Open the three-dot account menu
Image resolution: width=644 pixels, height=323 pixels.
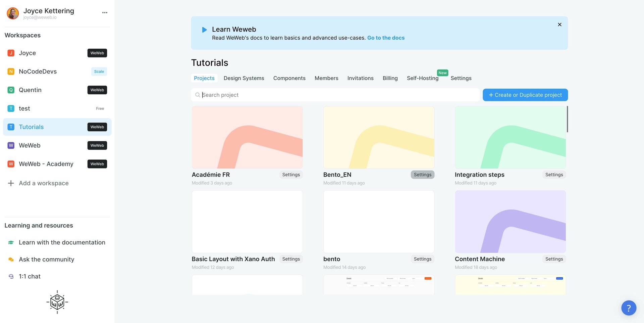(105, 13)
